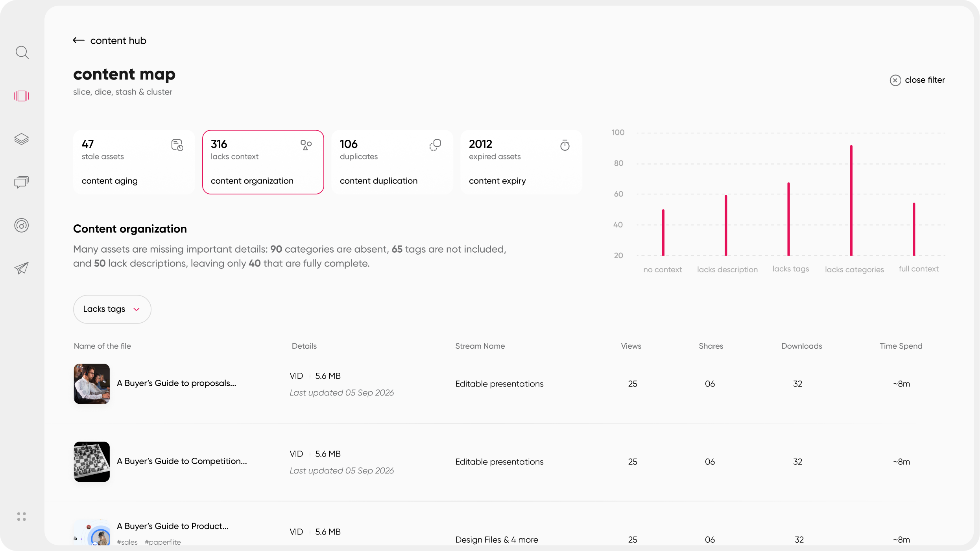Select the content aging card
The height and width of the screenshot is (551, 980).
[x=134, y=162]
